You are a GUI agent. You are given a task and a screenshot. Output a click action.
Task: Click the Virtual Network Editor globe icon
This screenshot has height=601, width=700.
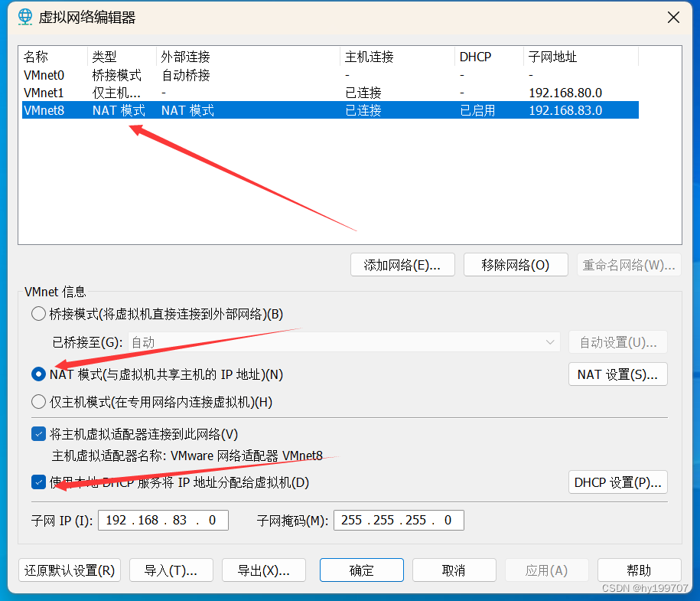coord(25,17)
